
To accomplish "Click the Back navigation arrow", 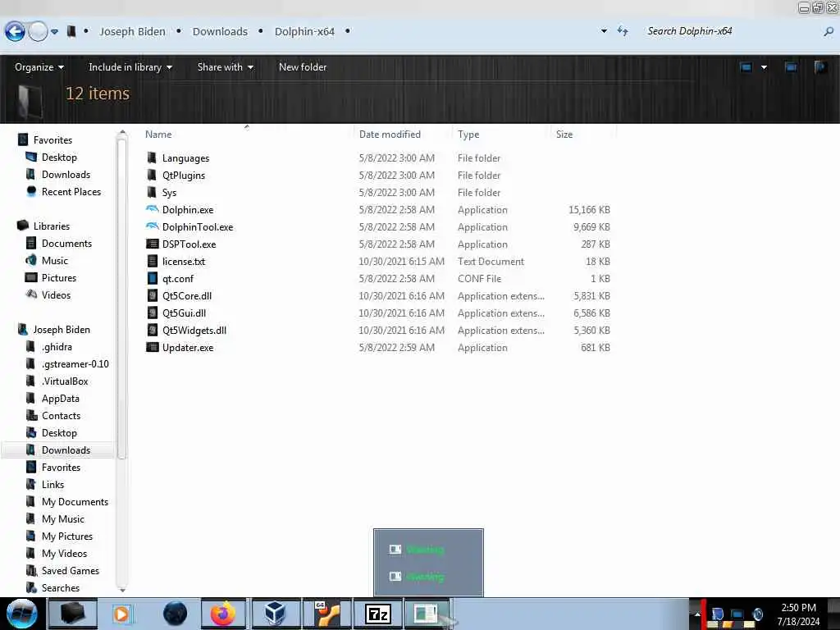I will click(x=15, y=32).
